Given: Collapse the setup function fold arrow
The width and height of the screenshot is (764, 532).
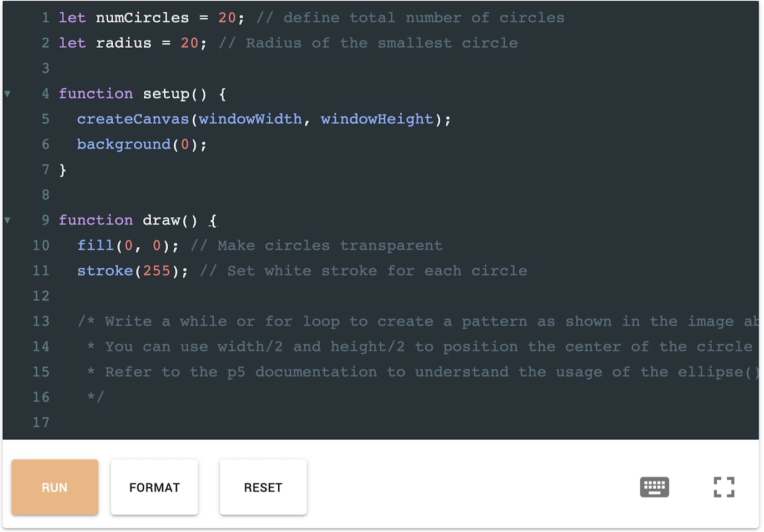Looking at the screenshot, I should 7,94.
